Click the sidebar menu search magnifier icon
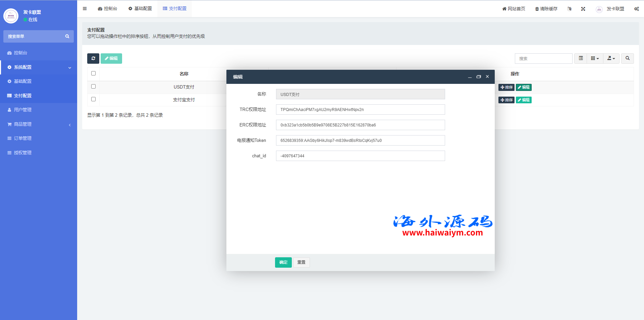Viewport: 644px width, 320px height. tap(67, 37)
